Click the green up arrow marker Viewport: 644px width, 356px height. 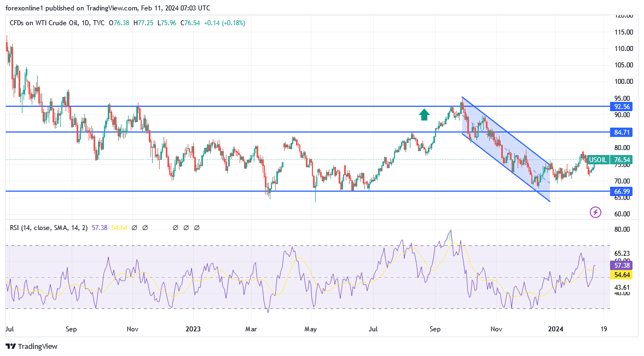(424, 114)
